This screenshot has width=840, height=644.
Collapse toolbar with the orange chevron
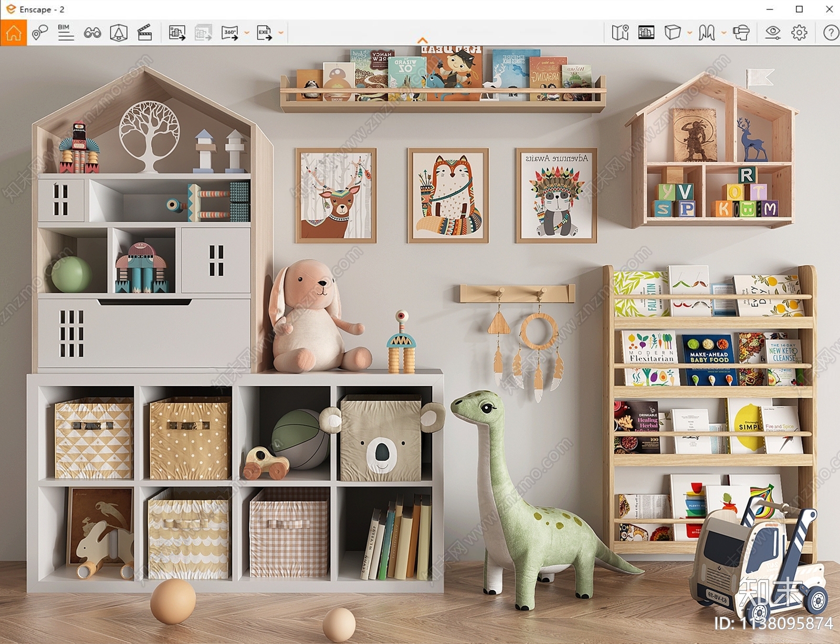[x=422, y=40]
